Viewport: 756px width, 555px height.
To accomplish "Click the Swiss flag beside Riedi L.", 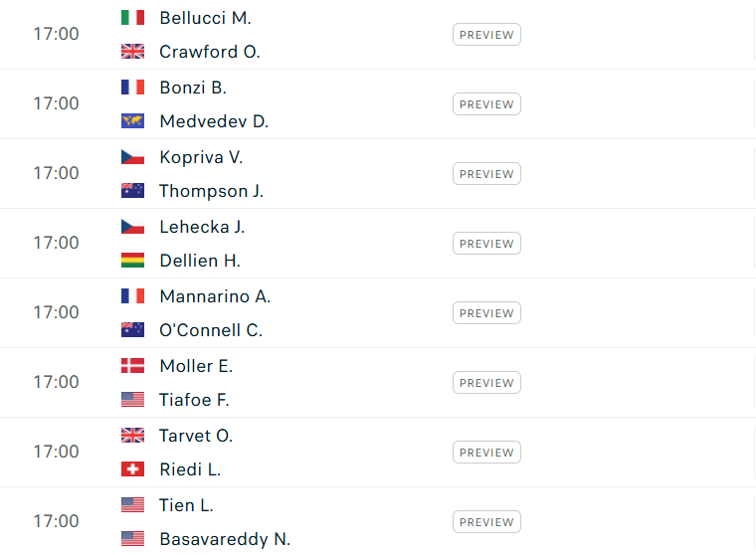I will 132,469.
